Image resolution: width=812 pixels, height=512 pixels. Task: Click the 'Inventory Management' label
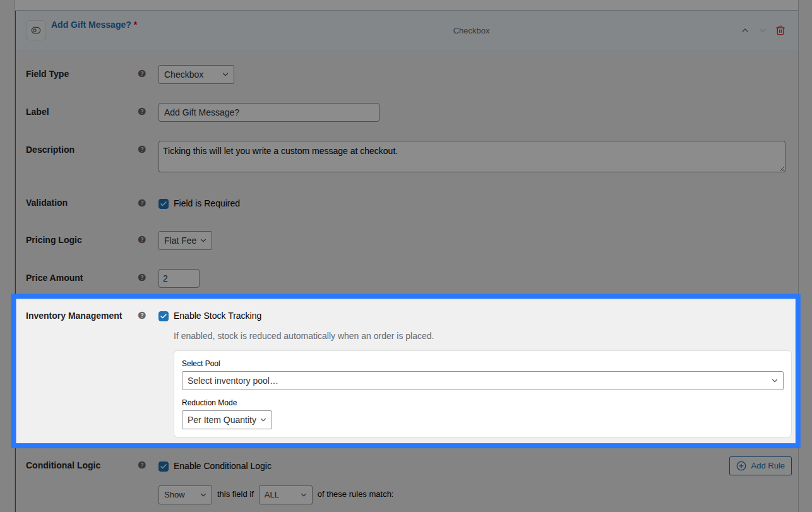coord(74,316)
